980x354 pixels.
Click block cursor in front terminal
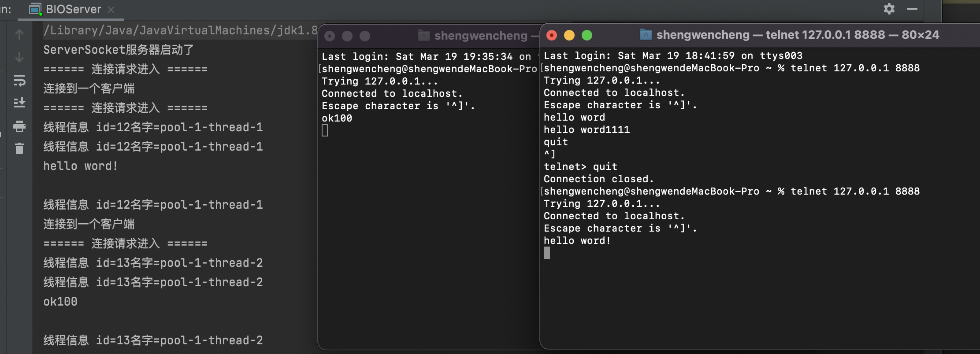coord(547,253)
